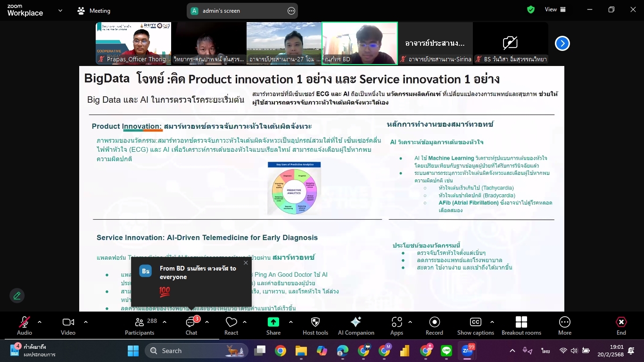This screenshot has height=362, width=644.
Task: Open the Windows Start menu
Action: 133,351
